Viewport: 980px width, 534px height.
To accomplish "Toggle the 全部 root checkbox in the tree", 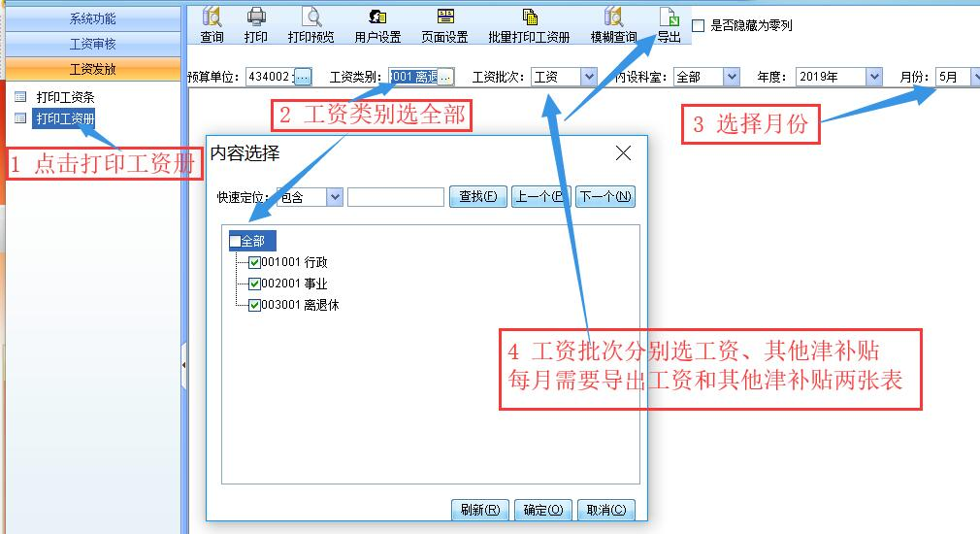I will [236, 242].
